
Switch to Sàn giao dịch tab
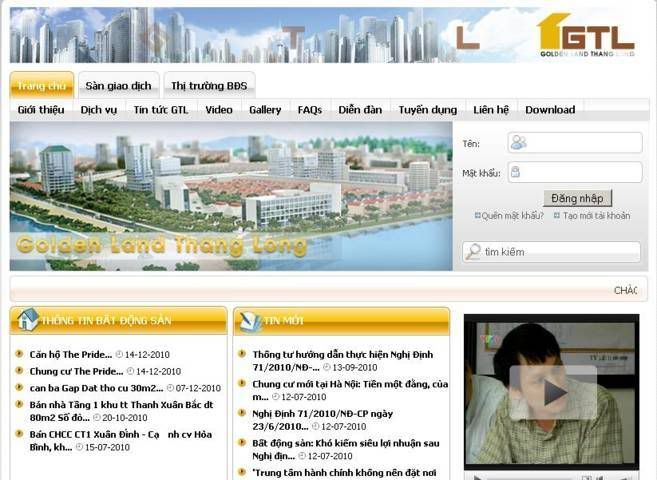pyautogui.click(x=119, y=85)
